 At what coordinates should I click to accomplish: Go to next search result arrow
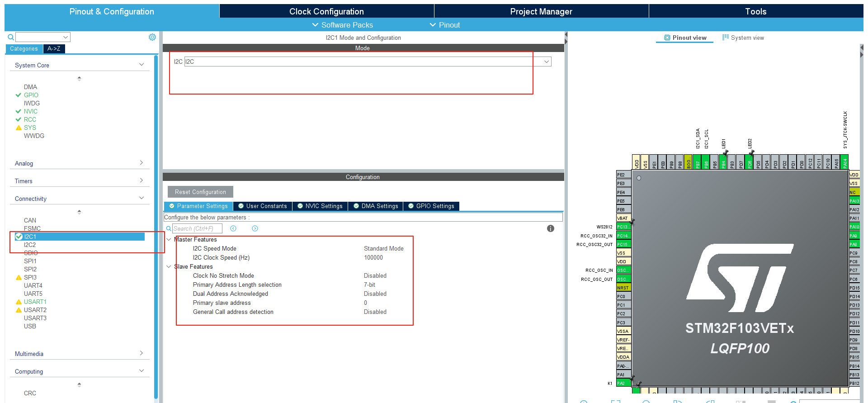click(255, 228)
